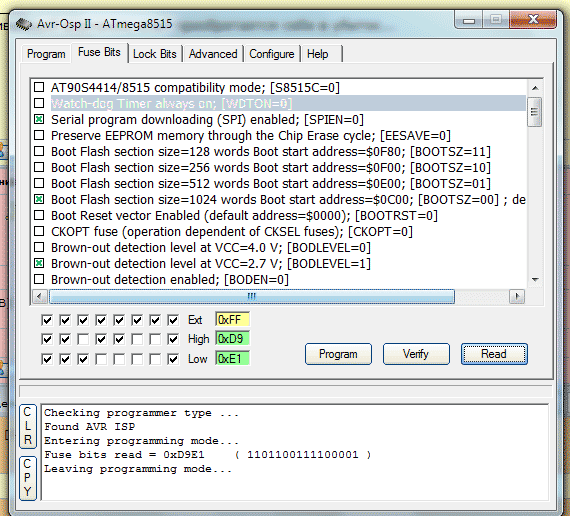The height and width of the screenshot is (516, 570).
Task: Toggle Brown-out level VCC=2.7 V checkbox
Action: (39, 263)
